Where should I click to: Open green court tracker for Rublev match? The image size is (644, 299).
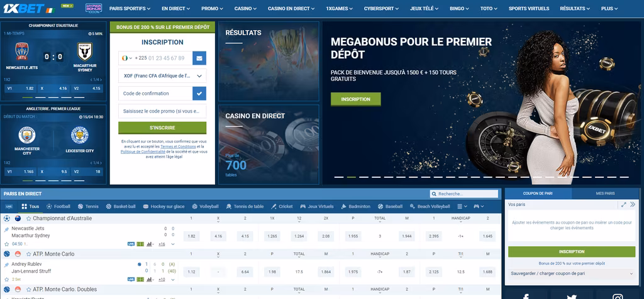140,280
